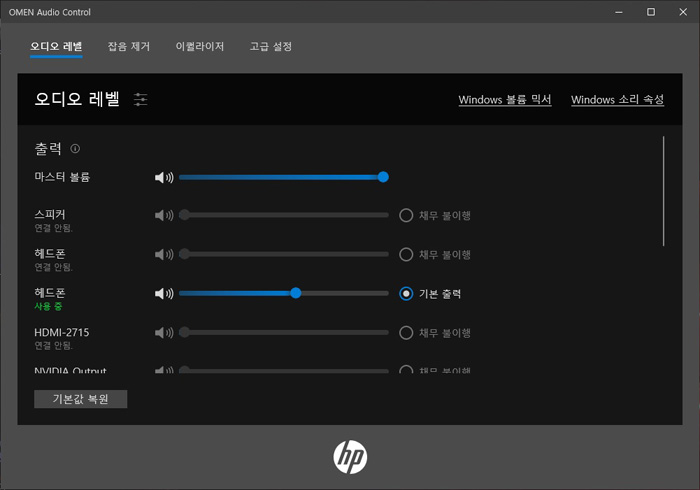The width and height of the screenshot is (700, 490).
Task: Mute the in-use 헤드폰 (사용 중) speaker icon
Action: tap(164, 294)
